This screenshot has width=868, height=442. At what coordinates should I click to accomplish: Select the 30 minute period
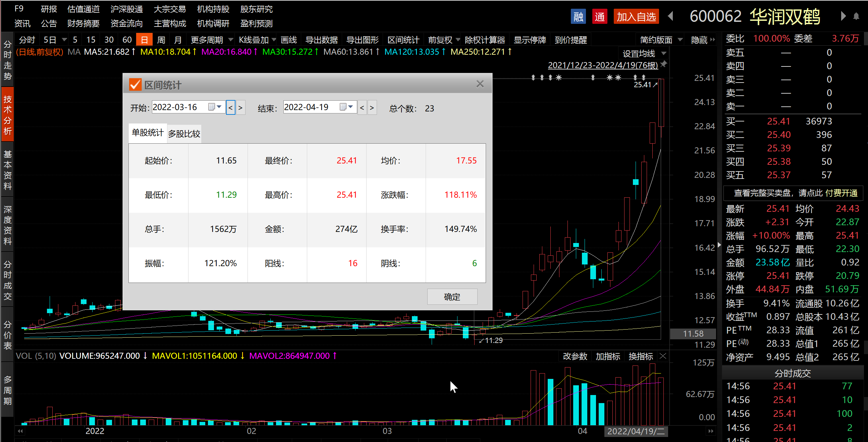(109, 40)
